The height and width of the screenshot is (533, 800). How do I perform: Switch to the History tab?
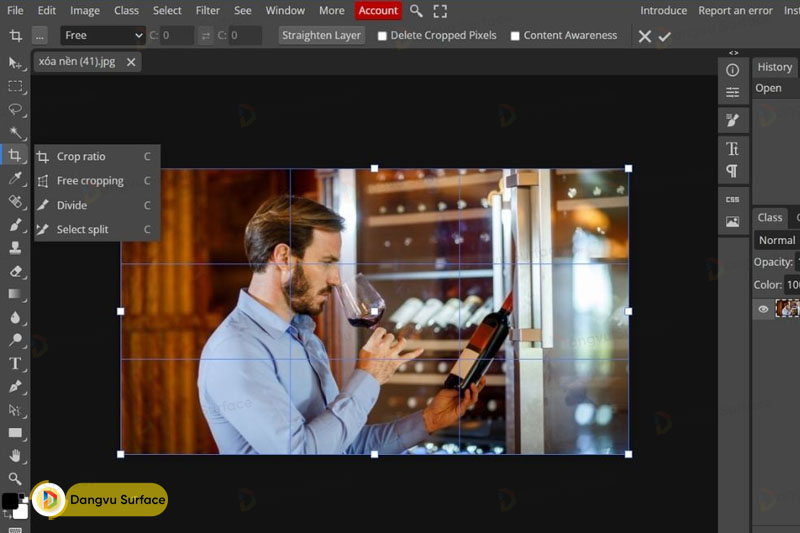tap(774, 67)
